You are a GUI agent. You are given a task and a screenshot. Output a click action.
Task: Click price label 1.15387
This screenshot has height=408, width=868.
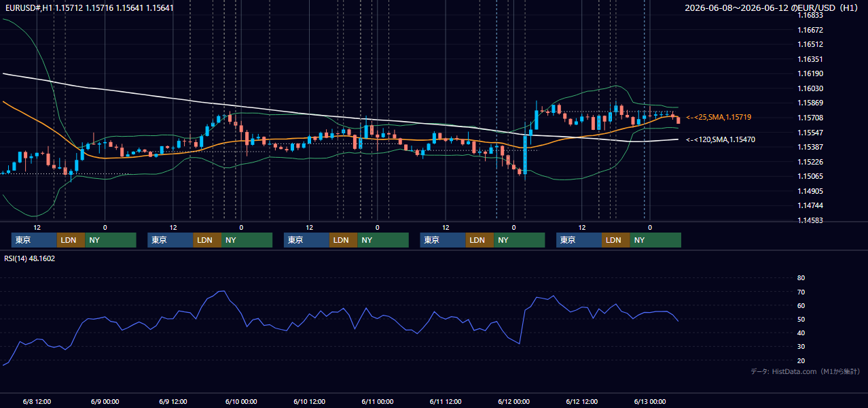pos(810,147)
